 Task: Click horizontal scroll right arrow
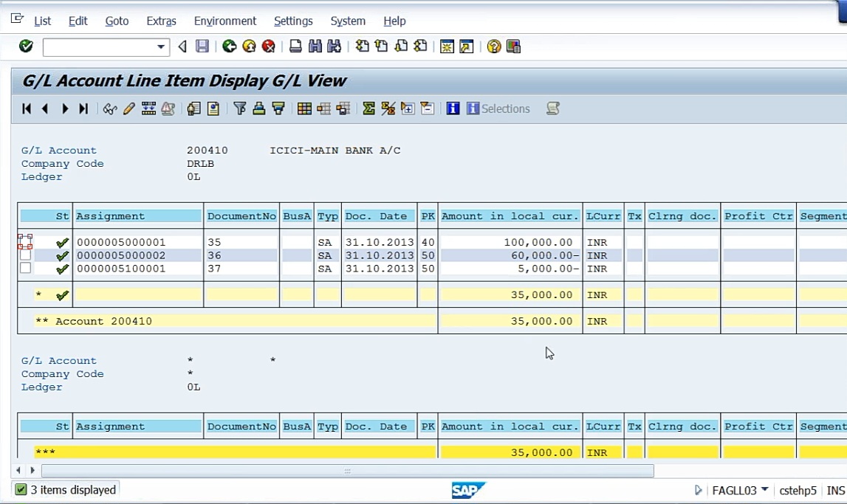(32, 470)
